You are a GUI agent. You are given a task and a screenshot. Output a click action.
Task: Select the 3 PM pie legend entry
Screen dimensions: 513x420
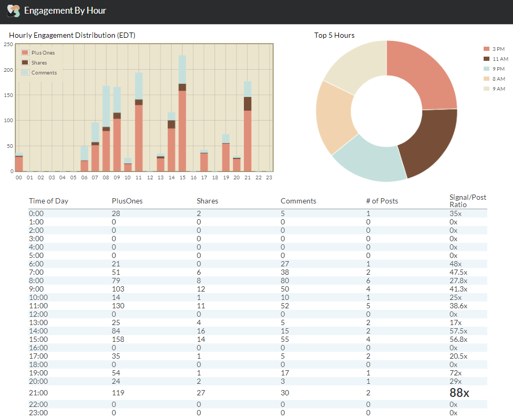[494, 49]
